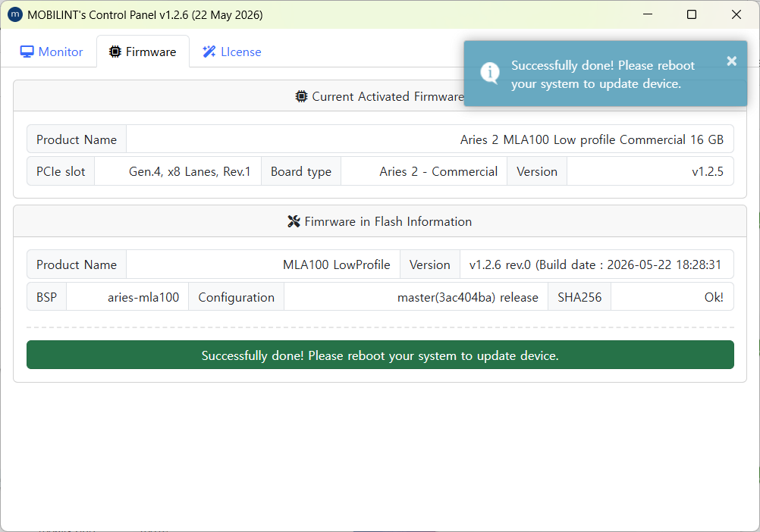Select the 'master(3ac404ba) release' configuration value
The image size is (760, 532).
468,297
